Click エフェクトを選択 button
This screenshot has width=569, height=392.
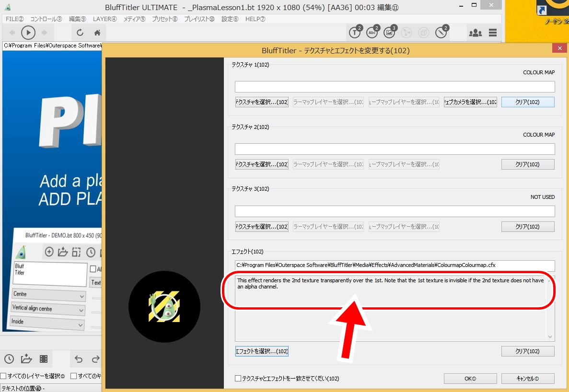(262, 351)
